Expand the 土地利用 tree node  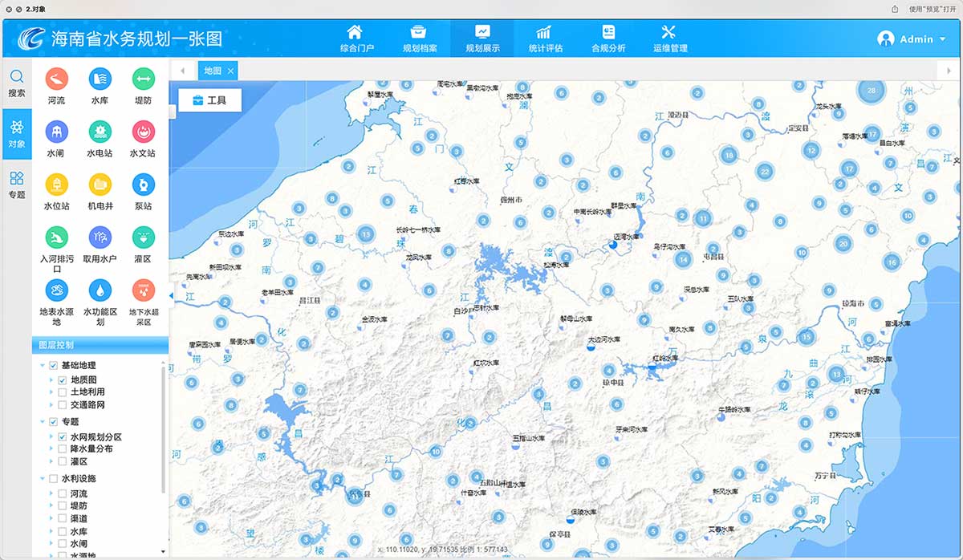(x=51, y=392)
